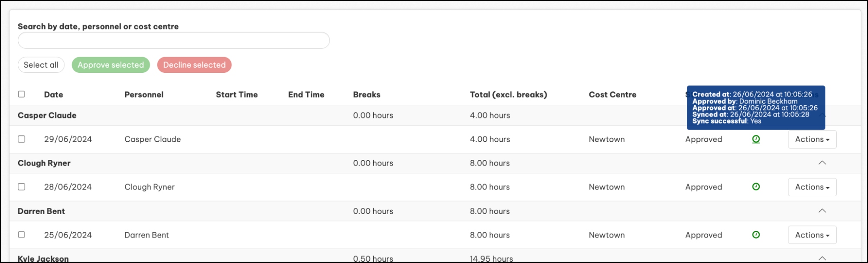This screenshot has height=263, width=868.
Task: Check the 28/06/2024 Clough Ryner entry checkbox
Action: 22,187
